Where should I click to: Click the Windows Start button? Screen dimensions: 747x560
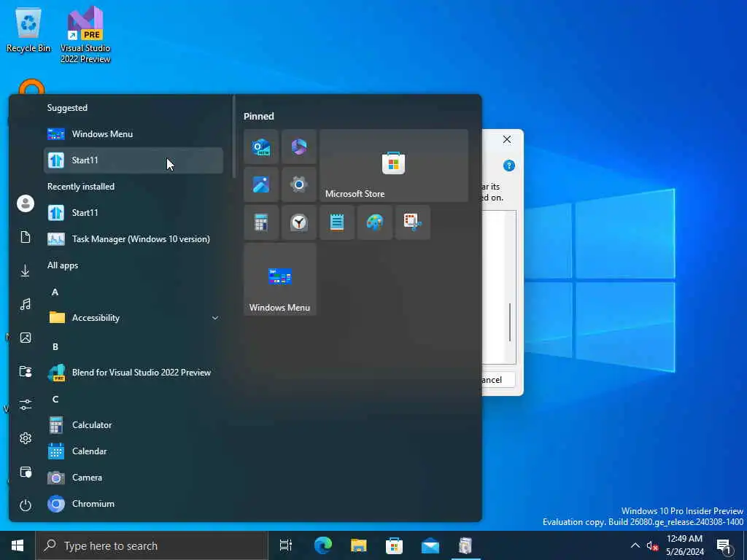18,545
